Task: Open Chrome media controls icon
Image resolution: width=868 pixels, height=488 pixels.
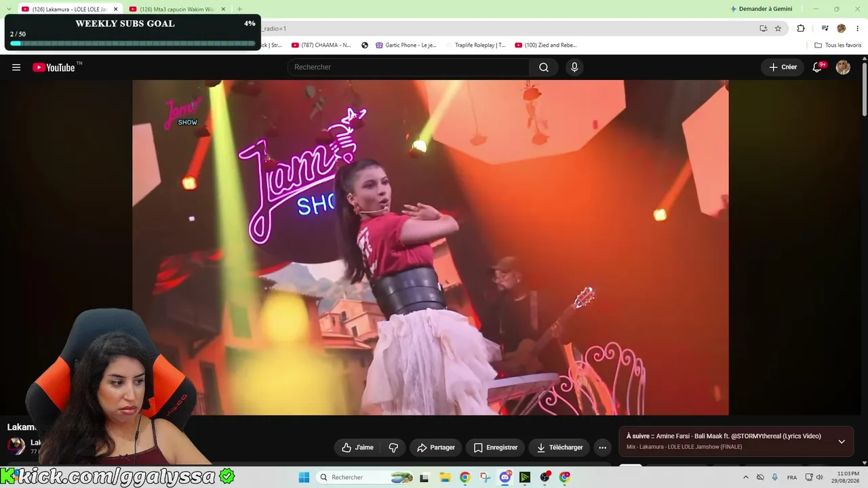Action: 825,28
